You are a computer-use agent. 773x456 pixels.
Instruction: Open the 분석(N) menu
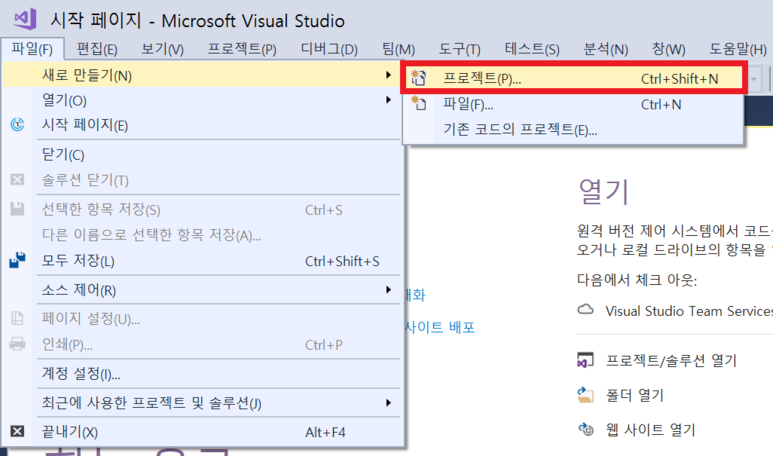click(x=606, y=49)
